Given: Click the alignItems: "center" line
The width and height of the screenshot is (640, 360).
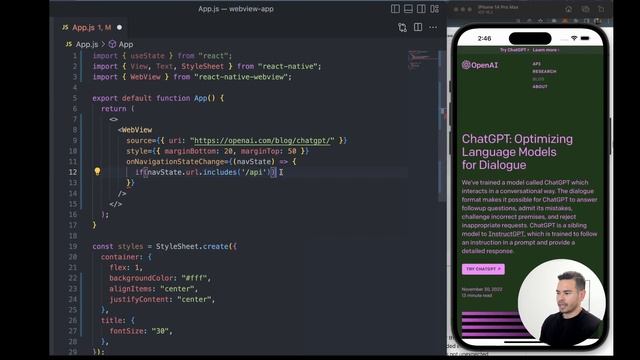Looking at the screenshot, I should (153, 289).
